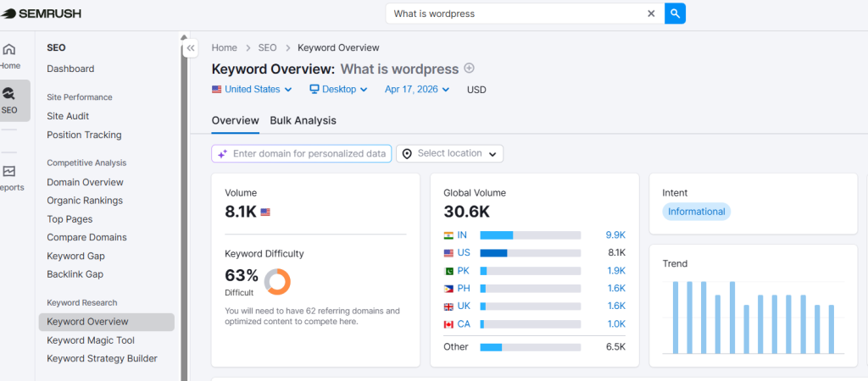Open Compare Domains in sidebar
The image size is (868, 381).
pos(87,237)
